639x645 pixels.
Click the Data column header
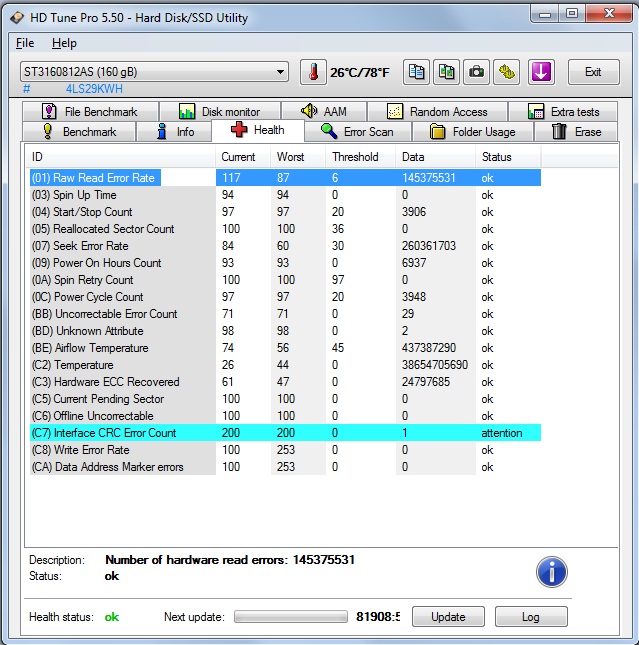pyautogui.click(x=435, y=157)
